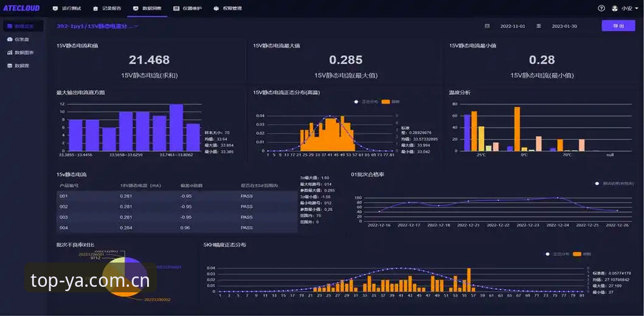
Task: Select table row 001
Action: pyautogui.click(x=177, y=196)
